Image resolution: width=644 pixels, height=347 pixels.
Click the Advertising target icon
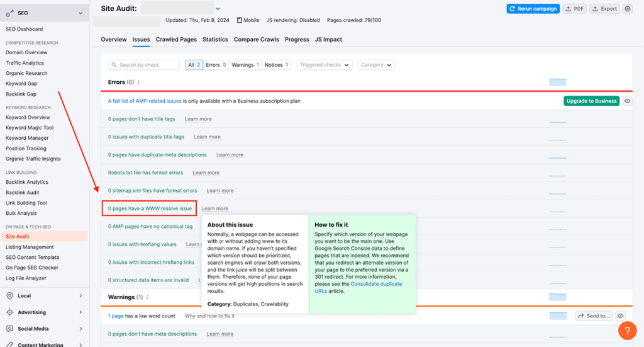click(10, 312)
